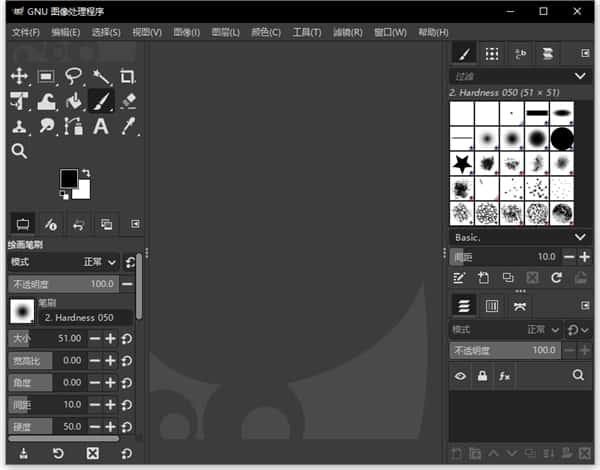Select the Crop tool

[x=128, y=76]
